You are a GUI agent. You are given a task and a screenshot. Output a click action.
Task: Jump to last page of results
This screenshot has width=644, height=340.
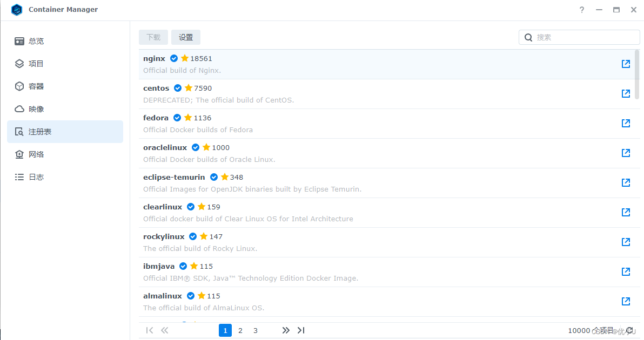point(301,330)
